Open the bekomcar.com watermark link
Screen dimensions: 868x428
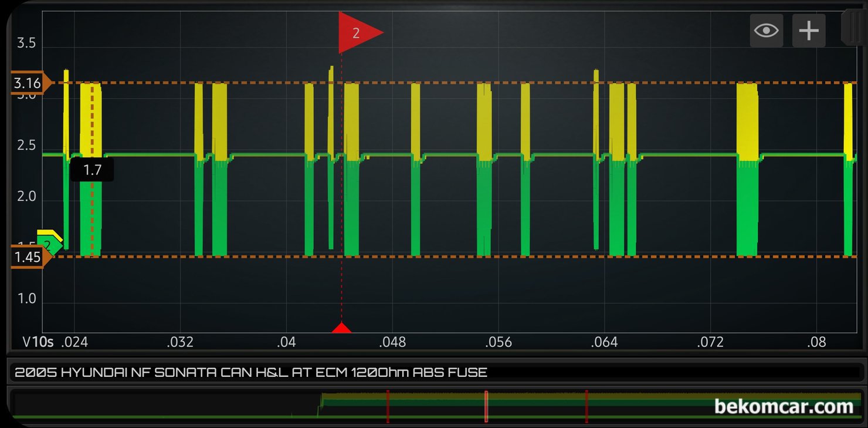(x=784, y=406)
